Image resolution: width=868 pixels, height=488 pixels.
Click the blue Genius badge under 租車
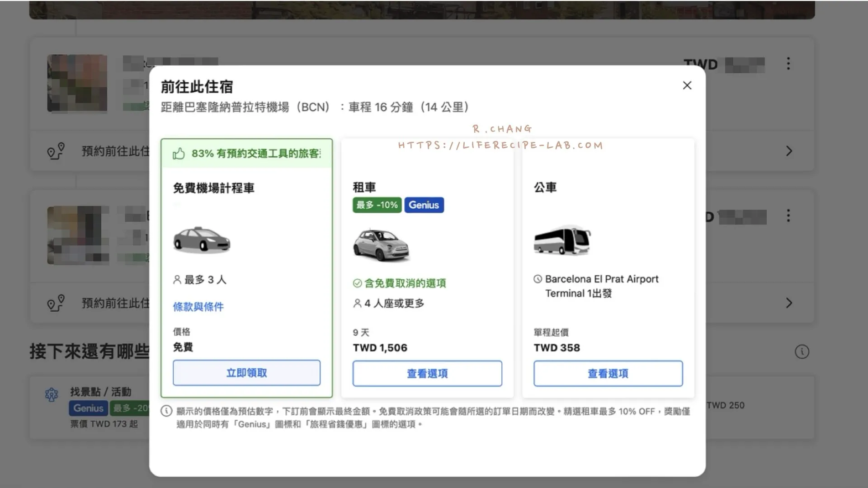(x=424, y=205)
